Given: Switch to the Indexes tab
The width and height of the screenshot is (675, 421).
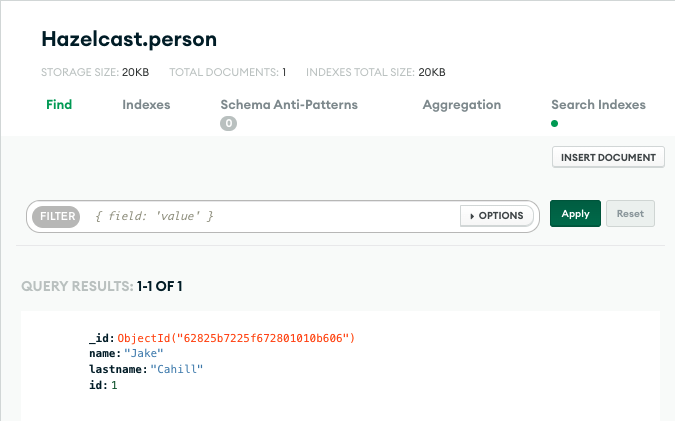Looking at the screenshot, I should pos(146,105).
